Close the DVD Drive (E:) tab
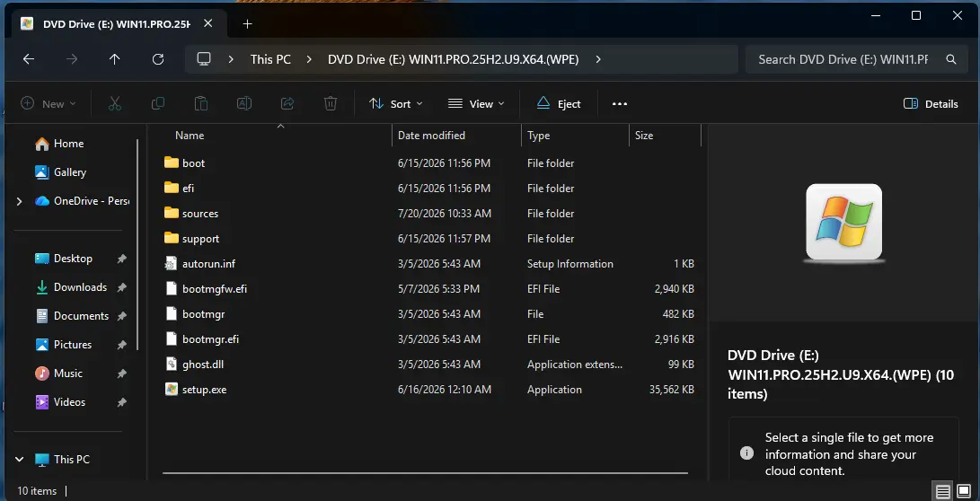Screen dimensions: 980x501 click(x=208, y=23)
